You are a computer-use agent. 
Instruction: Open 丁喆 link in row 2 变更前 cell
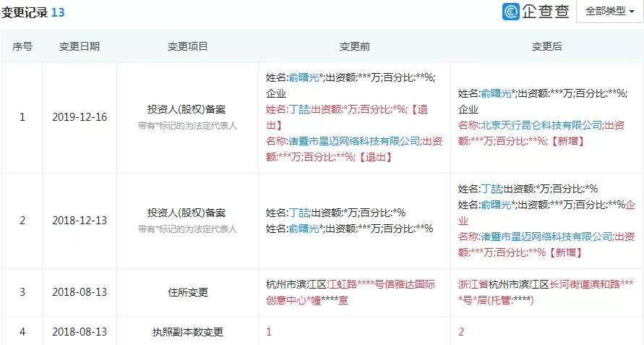[x=299, y=213]
